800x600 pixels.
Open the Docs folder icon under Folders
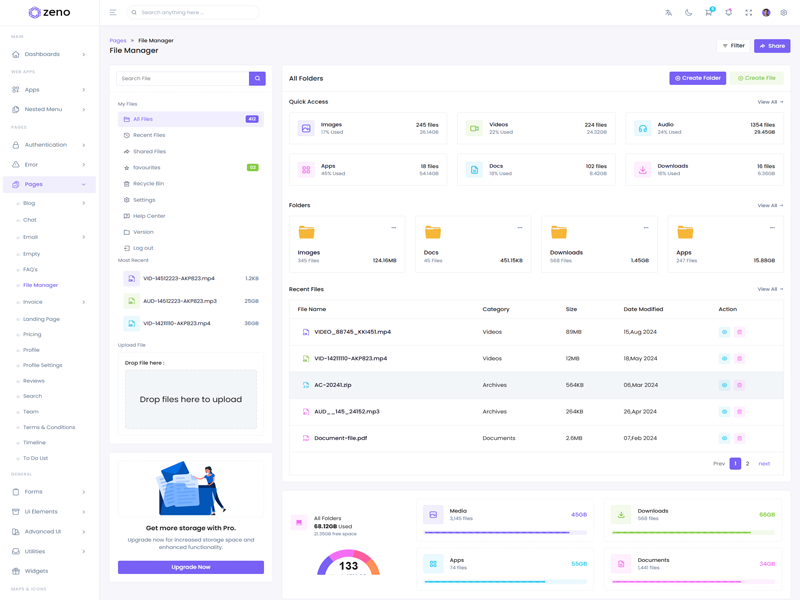click(433, 232)
